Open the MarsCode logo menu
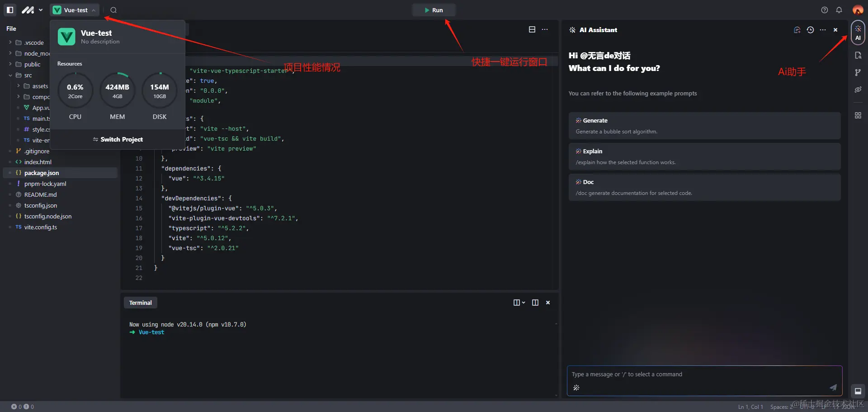The width and height of the screenshot is (868, 412). pyautogui.click(x=32, y=10)
